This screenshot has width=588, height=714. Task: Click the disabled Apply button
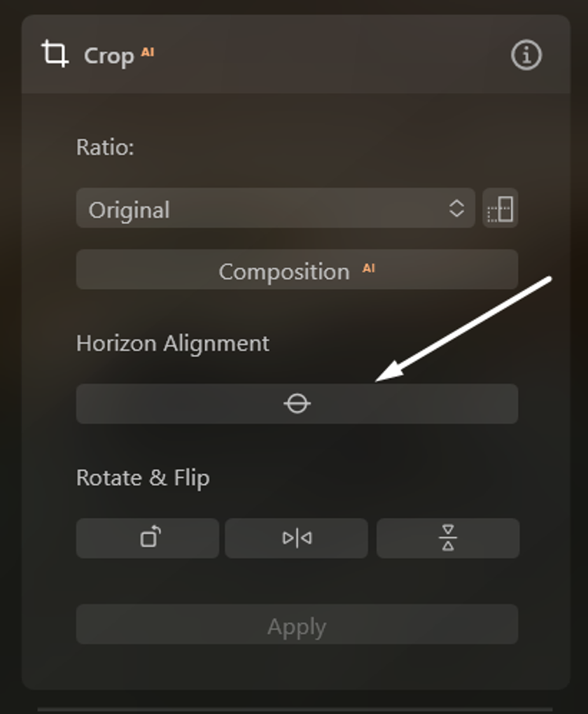[x=297, y=624]
